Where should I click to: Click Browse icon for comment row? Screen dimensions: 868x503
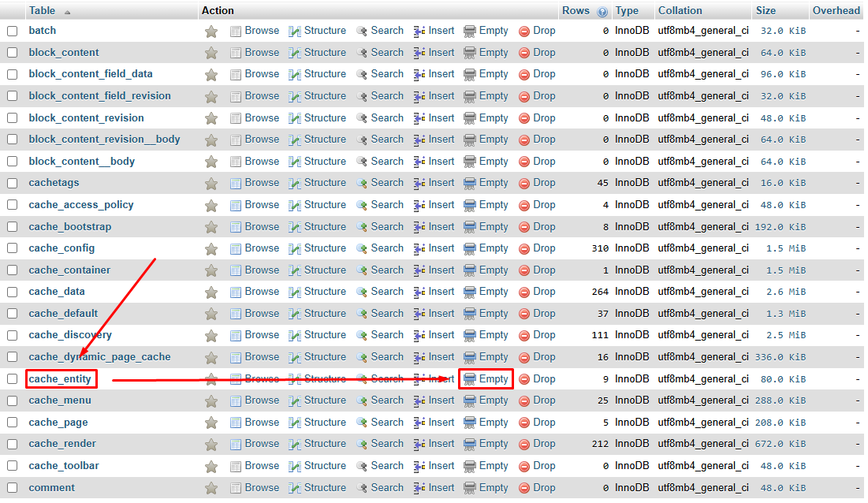tap(236, 489)
